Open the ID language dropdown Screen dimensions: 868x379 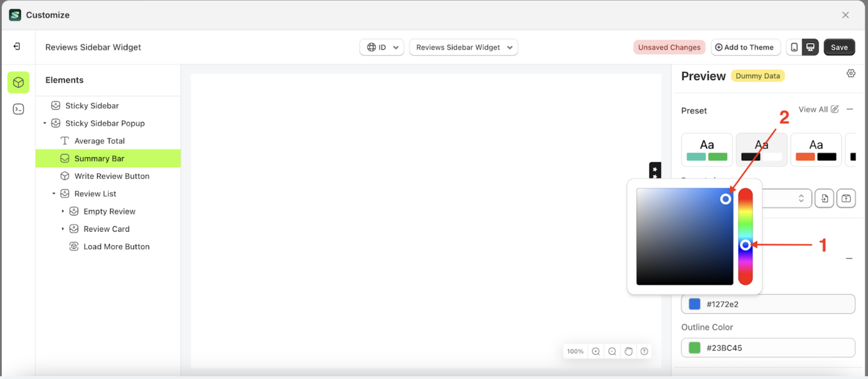point(381,47)
